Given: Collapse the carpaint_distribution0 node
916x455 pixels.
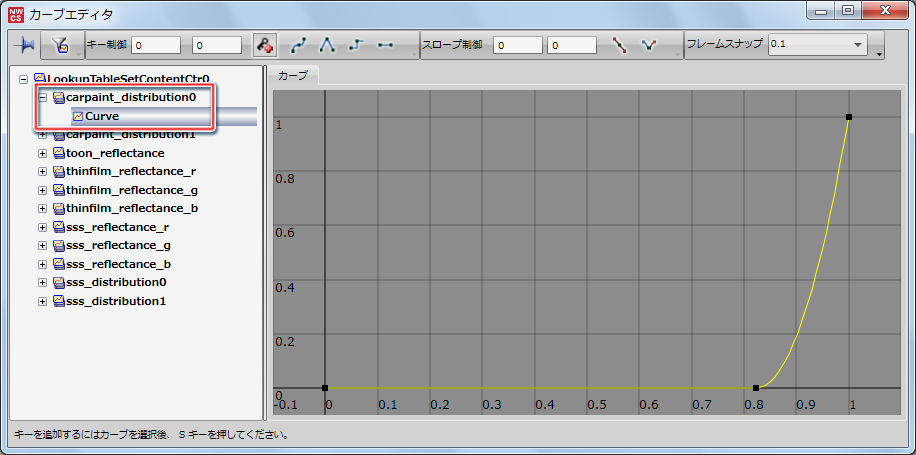Looking at the screenshot, I should 43,98.
